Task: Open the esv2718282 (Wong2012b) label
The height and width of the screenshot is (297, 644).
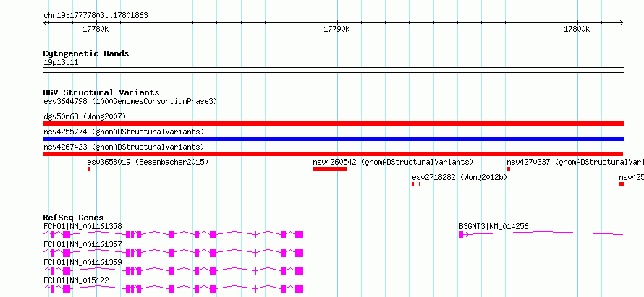Action: pos(459,177)
